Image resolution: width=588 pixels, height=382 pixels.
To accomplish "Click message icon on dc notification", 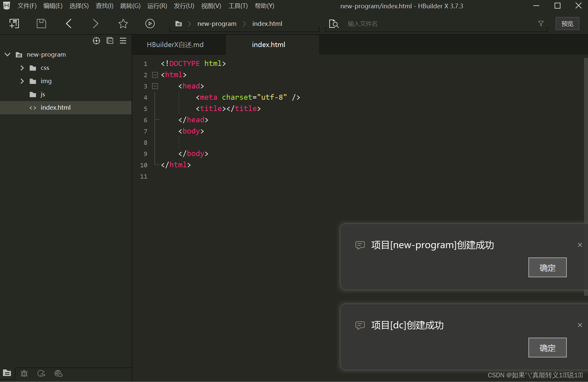I will pyautogui.click(x=360, y=325).
